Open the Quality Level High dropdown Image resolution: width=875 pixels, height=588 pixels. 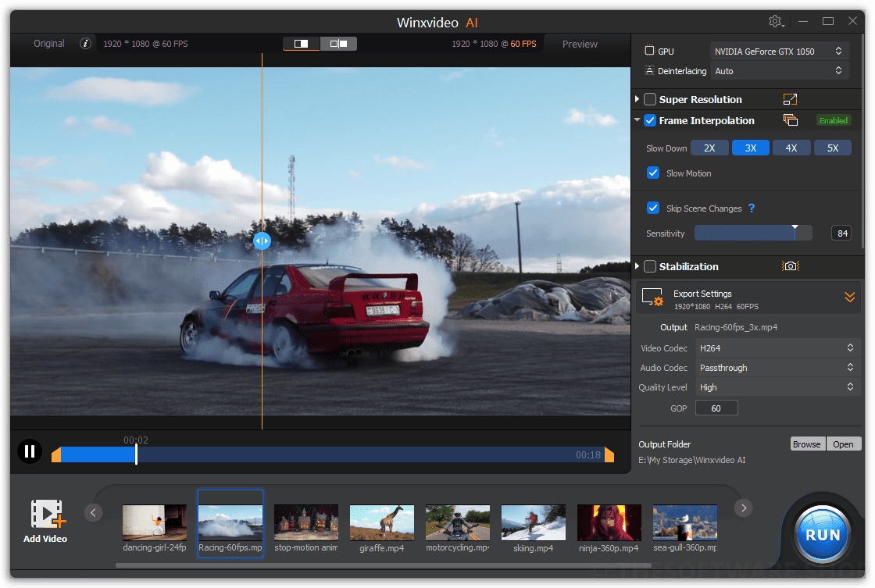pos(778,387)
